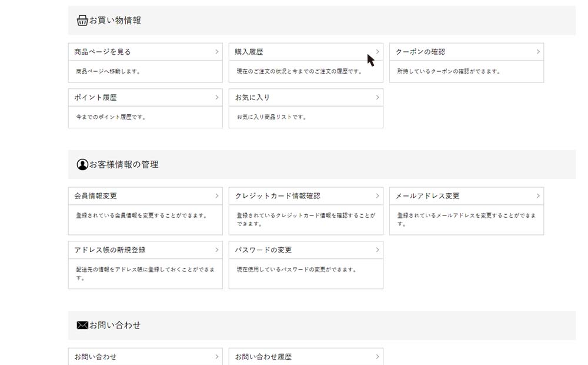The width and height of the screenshot is (588, 365).
Task: Click the chevron arrow on クーポンの確認 card
Action: pos(538,52)
